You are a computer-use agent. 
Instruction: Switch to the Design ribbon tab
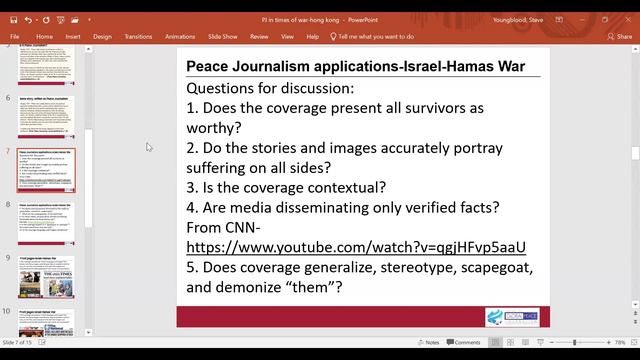click(x=102, y=36)
